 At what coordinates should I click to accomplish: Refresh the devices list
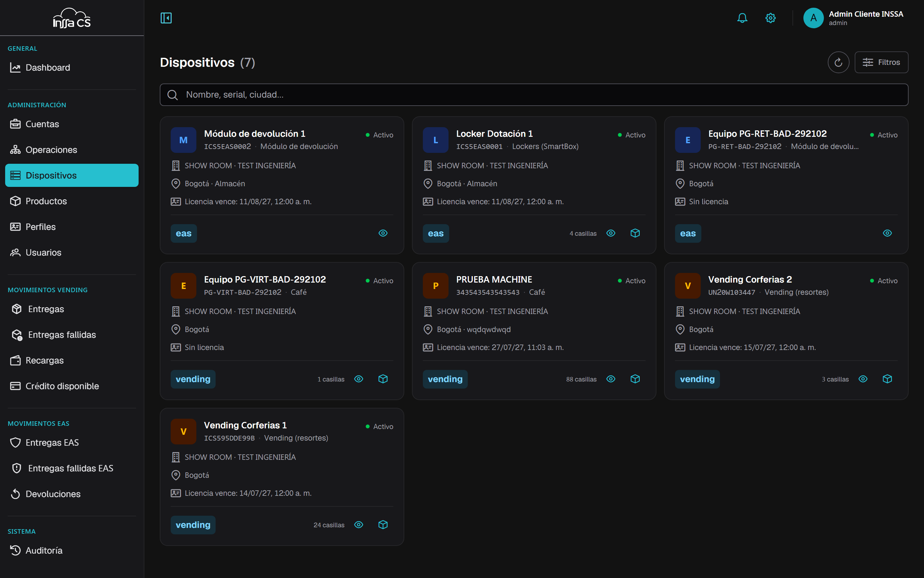838,62
